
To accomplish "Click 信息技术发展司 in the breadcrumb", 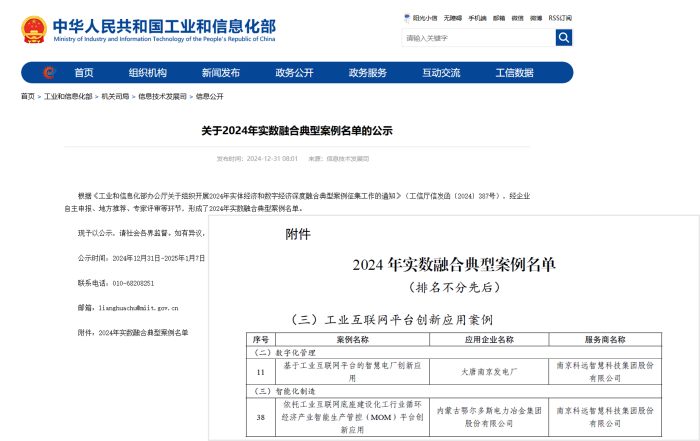I will coord(160,97).
